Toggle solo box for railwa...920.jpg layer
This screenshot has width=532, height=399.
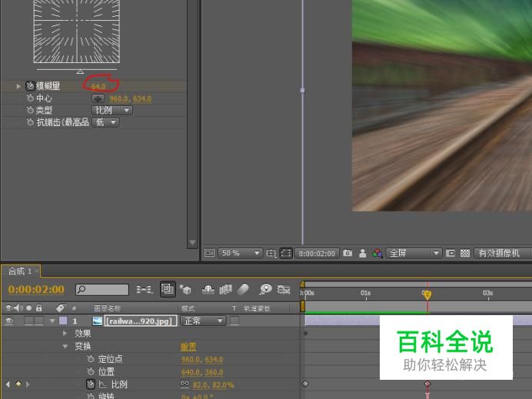(x=29, y=321)
